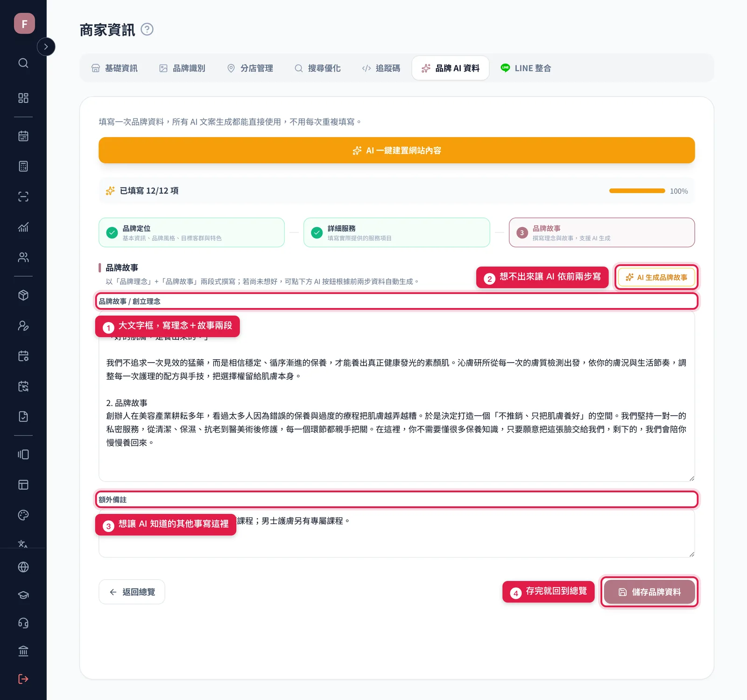Click inside the 額外備註 text area
Viewport: 747px width, 700px height.
coord(397,533)
